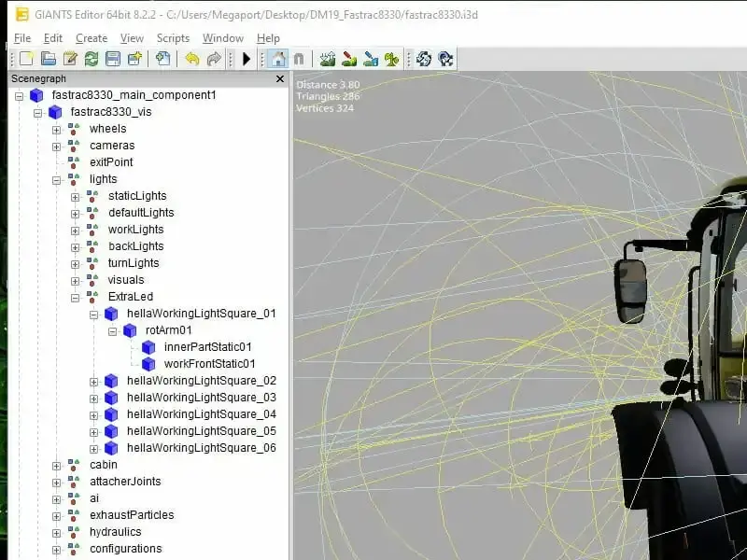This screenshot has height=560, width=747.
Task: Click the transform group icon beside ExtraLed
Action: coord(92,297)
